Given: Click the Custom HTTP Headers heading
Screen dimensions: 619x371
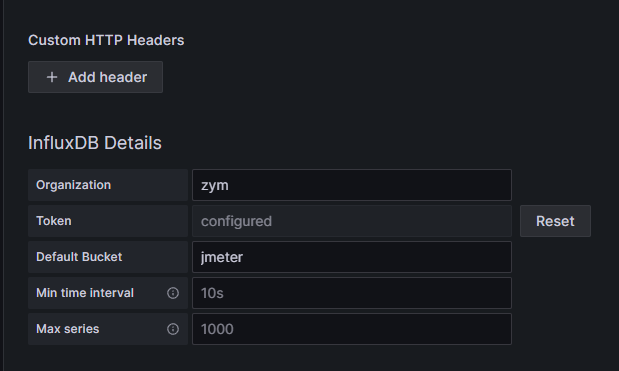Looking at the screenshot, I should point(106,40).
